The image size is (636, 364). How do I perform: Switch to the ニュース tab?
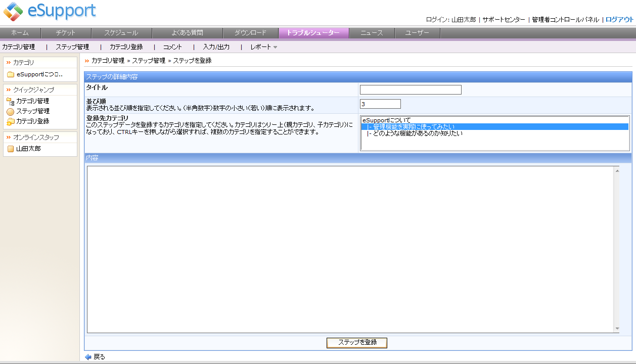point(372,32)
